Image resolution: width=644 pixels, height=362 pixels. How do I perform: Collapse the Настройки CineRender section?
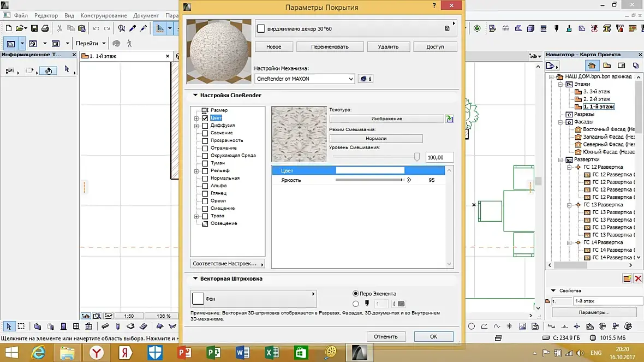(195, 96)
